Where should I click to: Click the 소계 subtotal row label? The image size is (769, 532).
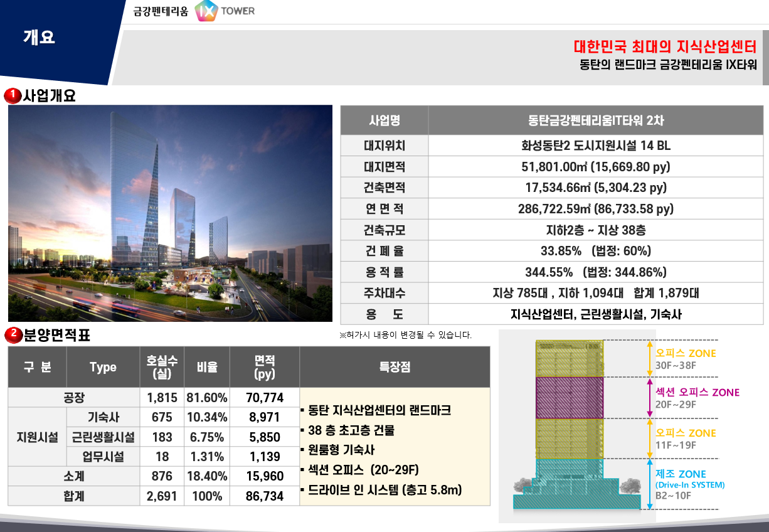74,476
